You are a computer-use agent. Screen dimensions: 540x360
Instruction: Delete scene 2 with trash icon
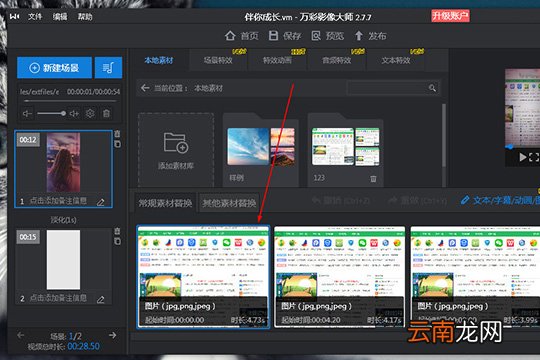click(117, 231)
